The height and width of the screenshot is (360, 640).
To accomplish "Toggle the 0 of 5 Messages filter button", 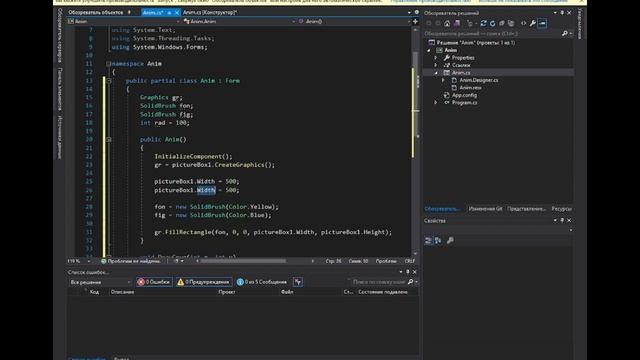I will click(262, 282).
